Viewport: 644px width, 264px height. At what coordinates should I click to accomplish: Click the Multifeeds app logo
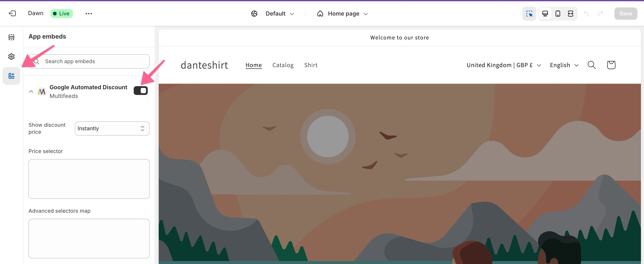(x=41, y=91)
